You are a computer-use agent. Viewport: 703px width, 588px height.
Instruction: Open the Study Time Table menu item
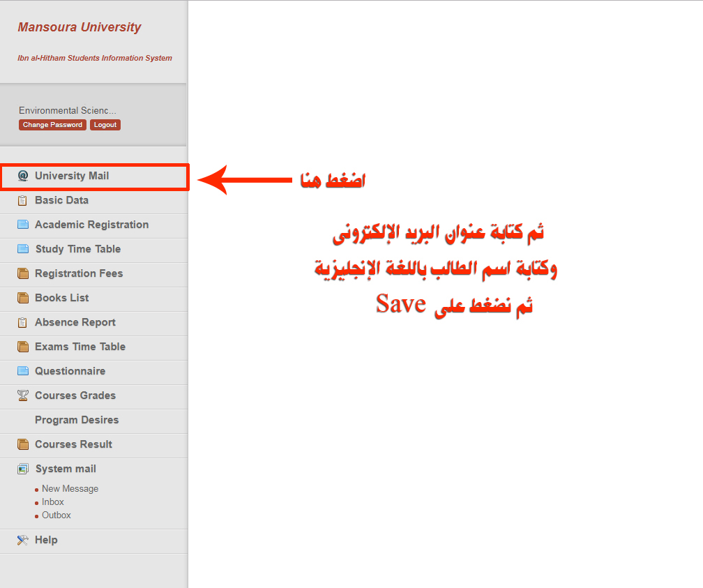click(x=77, y=249)
